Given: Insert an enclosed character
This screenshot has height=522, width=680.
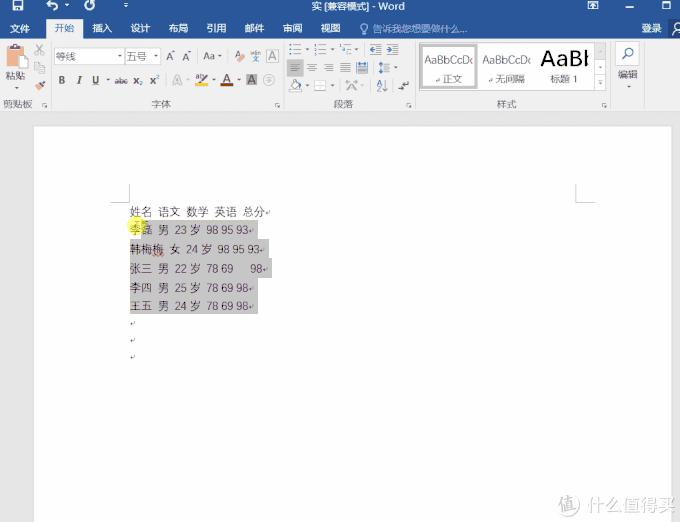Looking at the screenshot, I should [269, 80].
